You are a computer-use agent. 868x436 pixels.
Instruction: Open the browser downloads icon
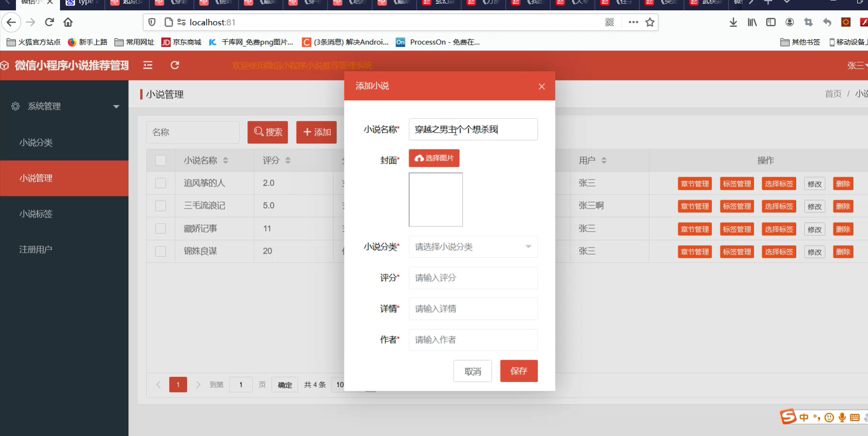[733, 22]
